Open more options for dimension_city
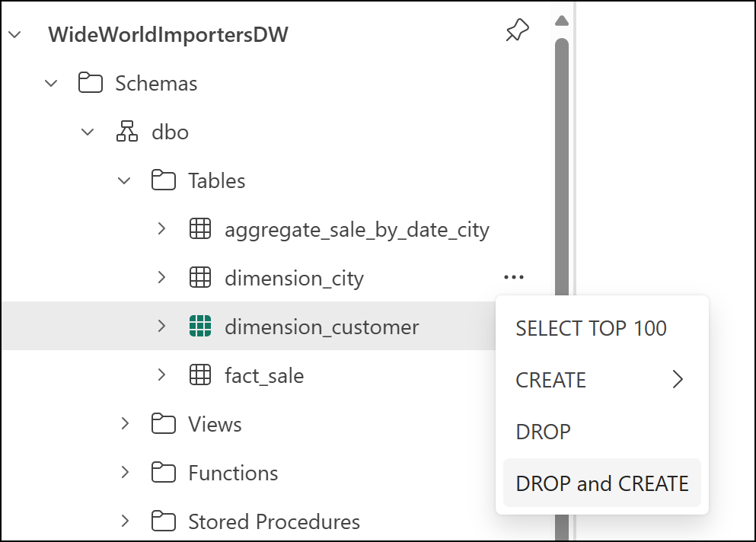 pos(513,277)
